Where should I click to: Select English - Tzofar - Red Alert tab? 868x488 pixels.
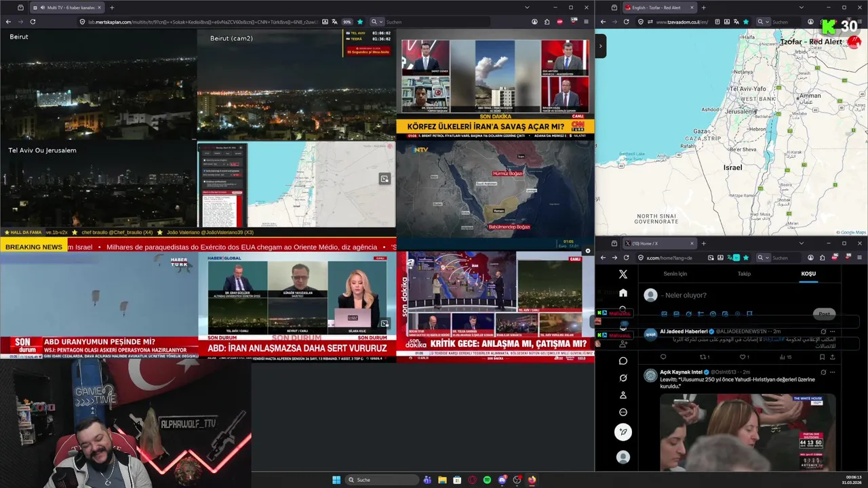pos(659,7)
